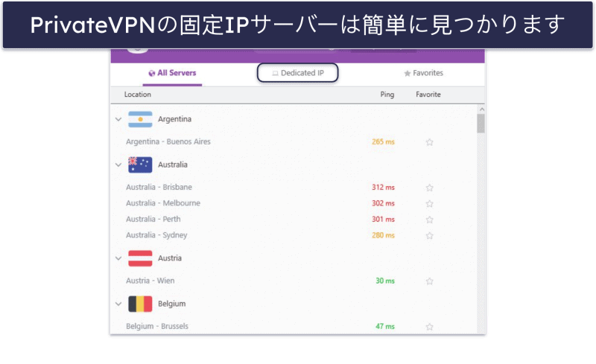Click the Location column header

tap(138, 95)
